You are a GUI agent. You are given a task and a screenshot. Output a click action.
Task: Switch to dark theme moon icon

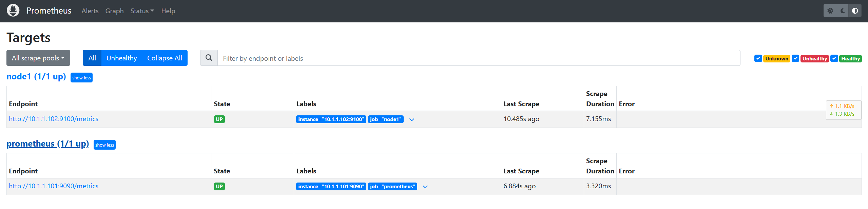click(843, 11)
